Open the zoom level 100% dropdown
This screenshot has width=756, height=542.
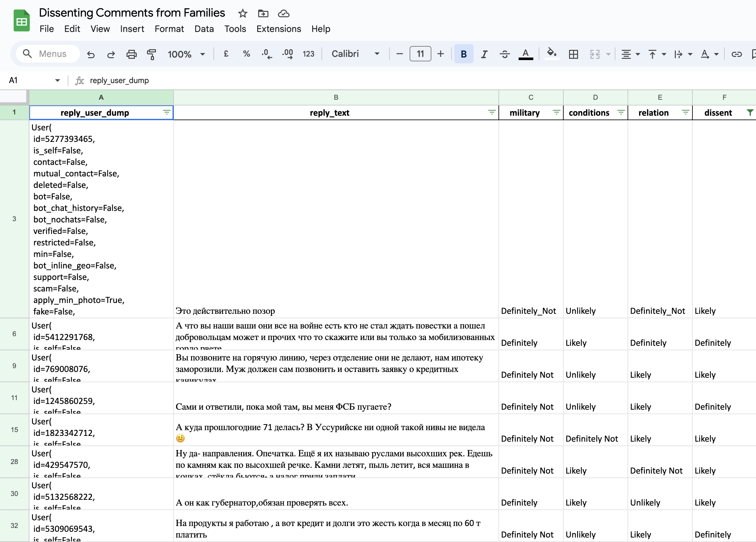[186, 54]
